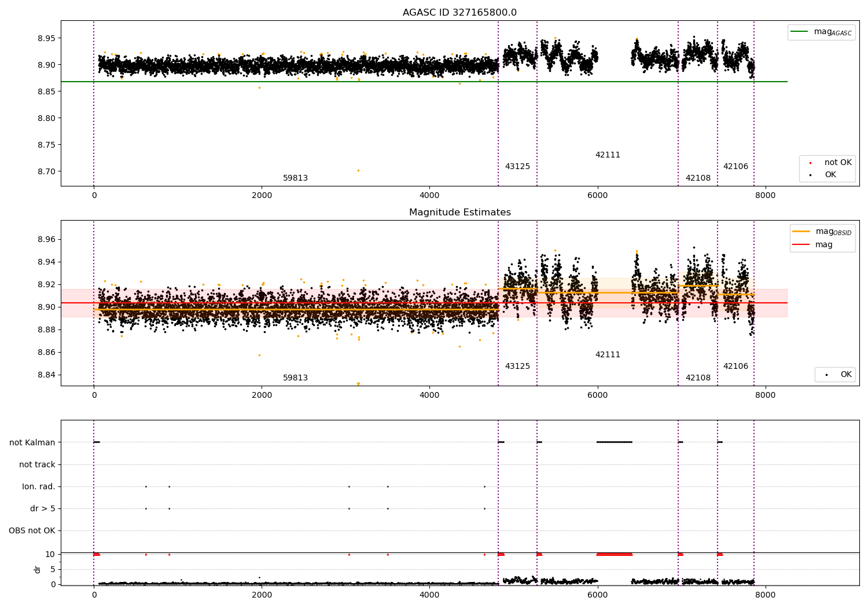Click the 'Magnitude Estimates' plot title
Image resolution: width=868 pixels, height=608 pixels.
459,213
